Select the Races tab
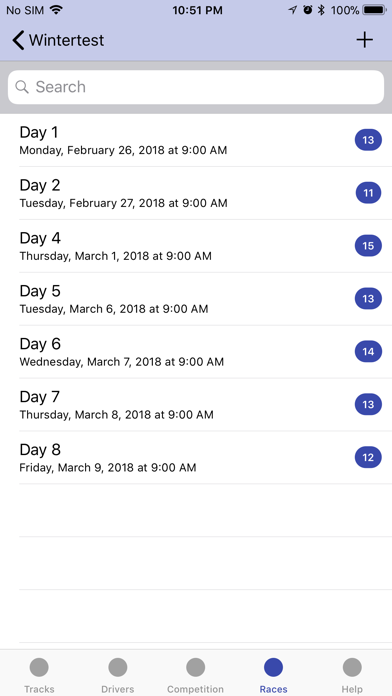Viewport: 392px width, 696px height. (273, 676)
